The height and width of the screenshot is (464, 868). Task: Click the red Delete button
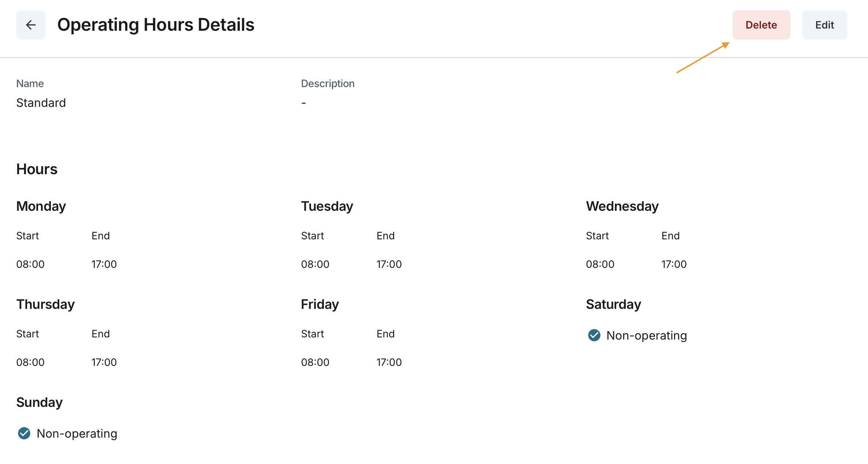[761, 25]
